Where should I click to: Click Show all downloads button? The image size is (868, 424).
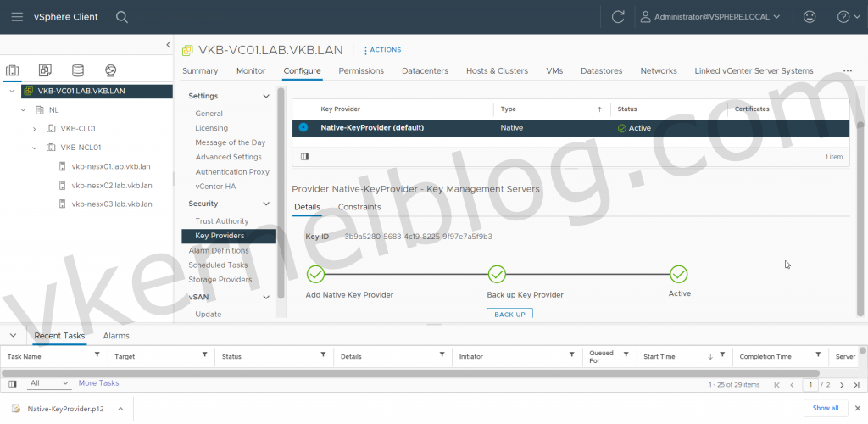coord(826,409)
